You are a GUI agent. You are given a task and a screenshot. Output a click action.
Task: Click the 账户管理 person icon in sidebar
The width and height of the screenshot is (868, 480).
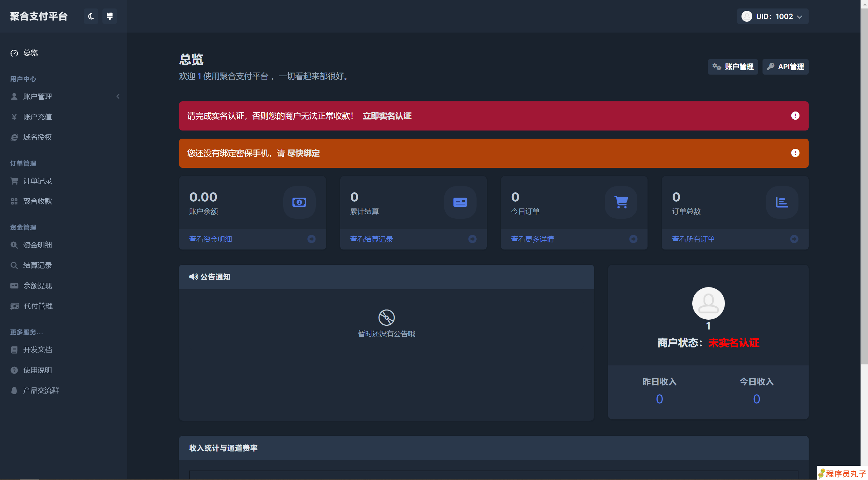tap(14, 97)
